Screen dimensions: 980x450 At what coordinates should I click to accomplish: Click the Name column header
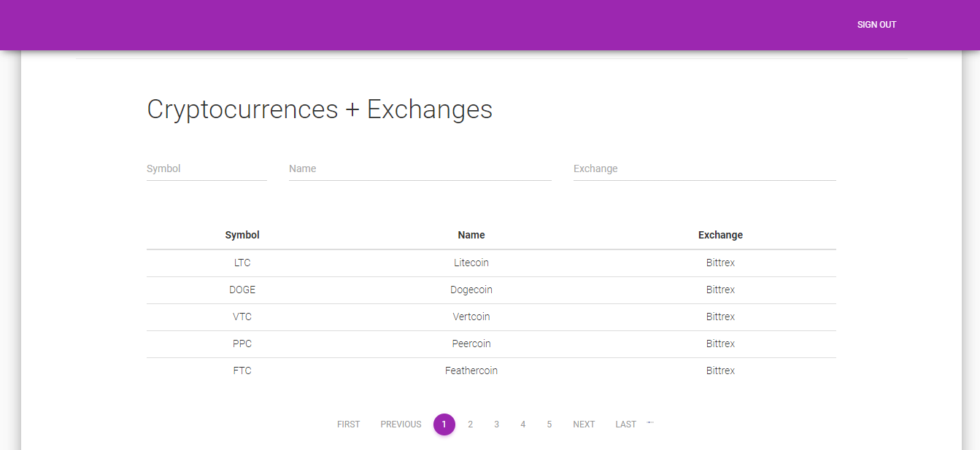471,235
